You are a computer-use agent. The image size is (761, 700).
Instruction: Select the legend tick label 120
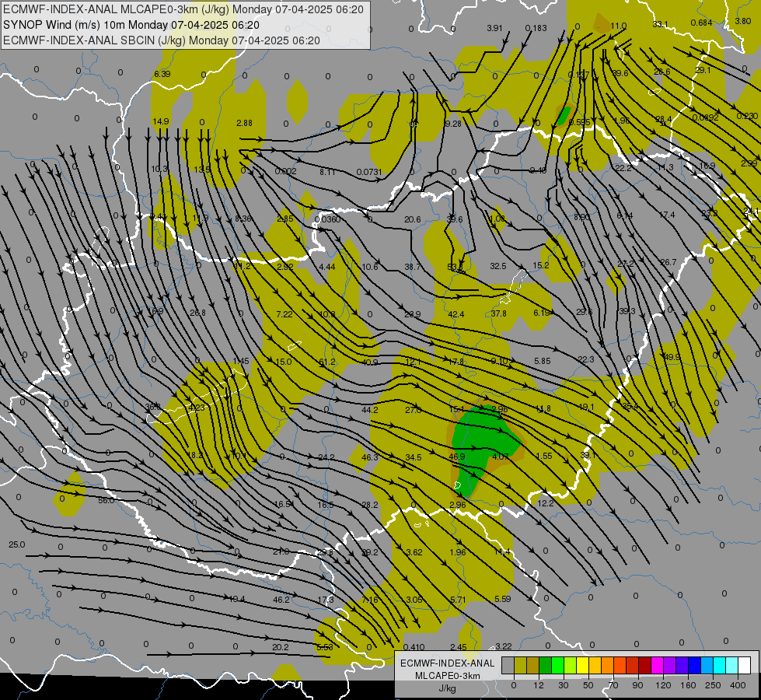tap(663, 685)
